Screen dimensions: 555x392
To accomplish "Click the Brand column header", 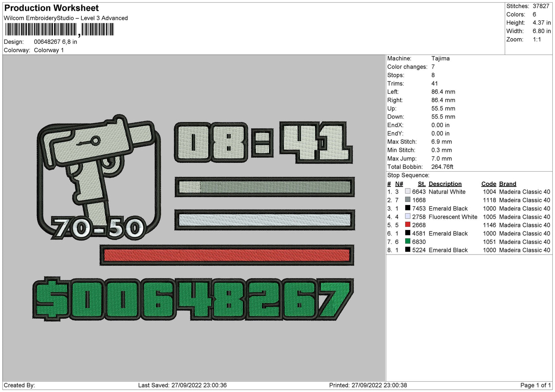I will coord(507,184).
